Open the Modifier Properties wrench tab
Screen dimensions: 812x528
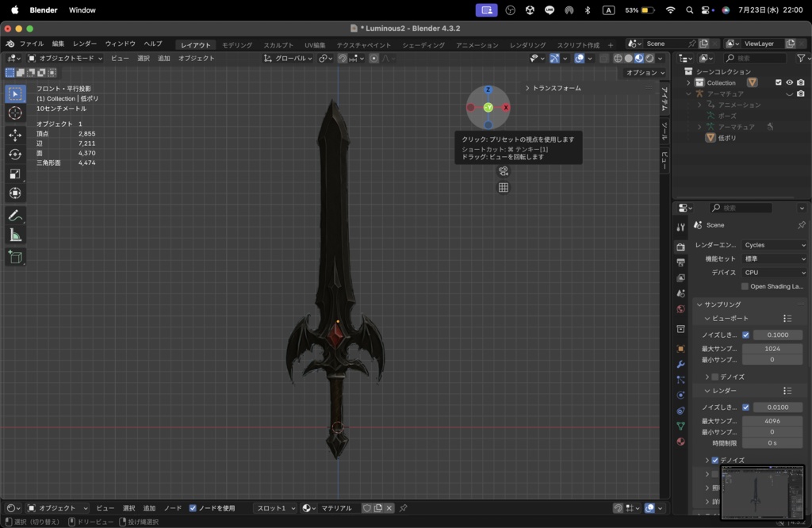click(x=680, y=364)
